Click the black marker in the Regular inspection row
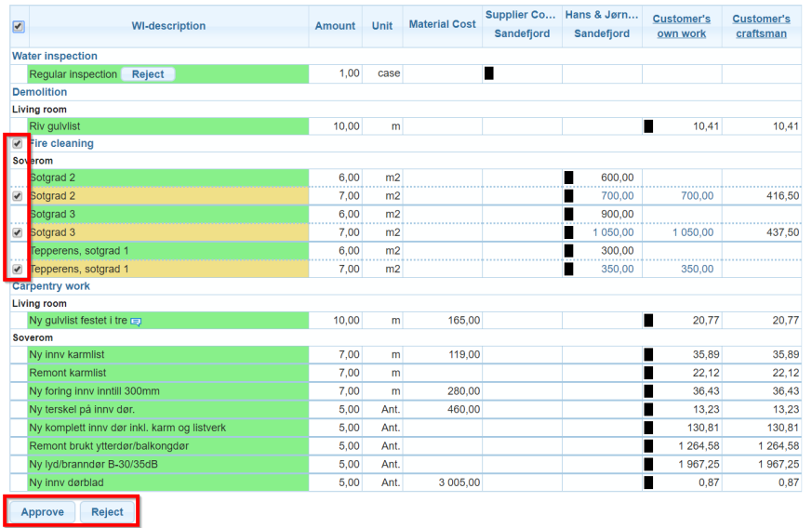The width and height of the screenshot is (812, 528). 489,73
